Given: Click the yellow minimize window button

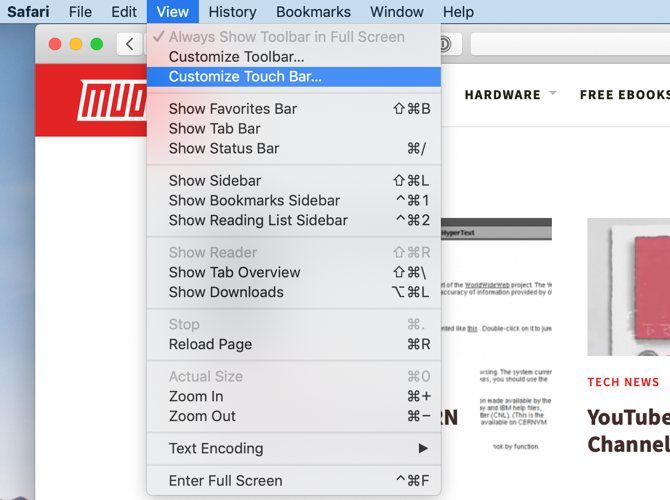Looking at the screenshot, I should (76, 44).
